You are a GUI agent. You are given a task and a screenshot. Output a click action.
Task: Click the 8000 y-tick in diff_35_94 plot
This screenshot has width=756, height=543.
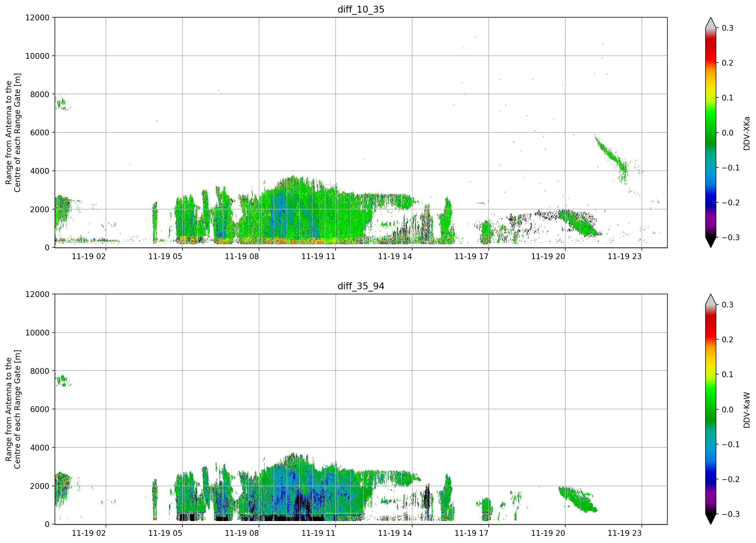40,371
